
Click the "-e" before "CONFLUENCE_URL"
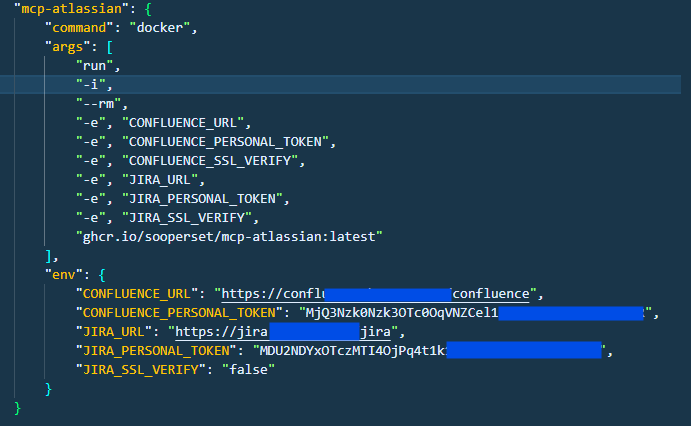[x=91, y=122]
